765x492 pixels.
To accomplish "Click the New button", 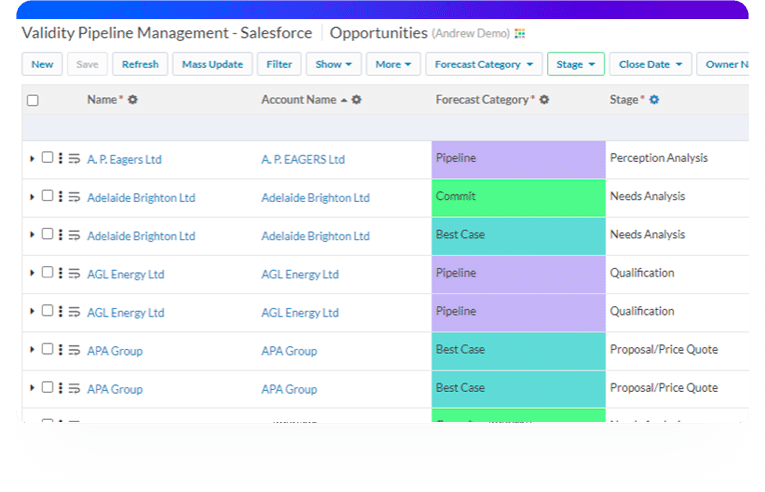I will tap(42, 64).
